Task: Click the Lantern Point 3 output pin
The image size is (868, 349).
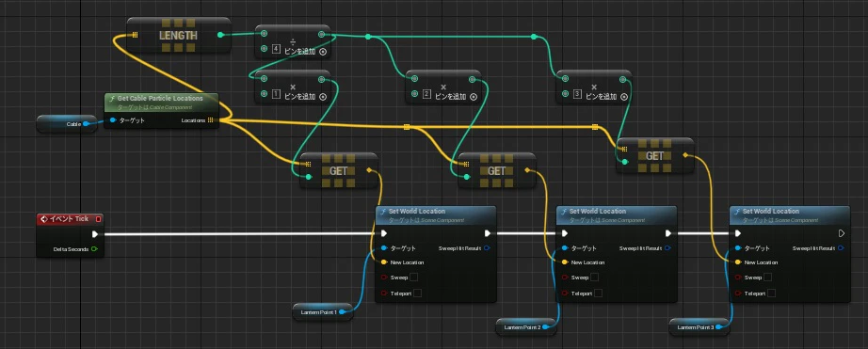Action: 718,327
